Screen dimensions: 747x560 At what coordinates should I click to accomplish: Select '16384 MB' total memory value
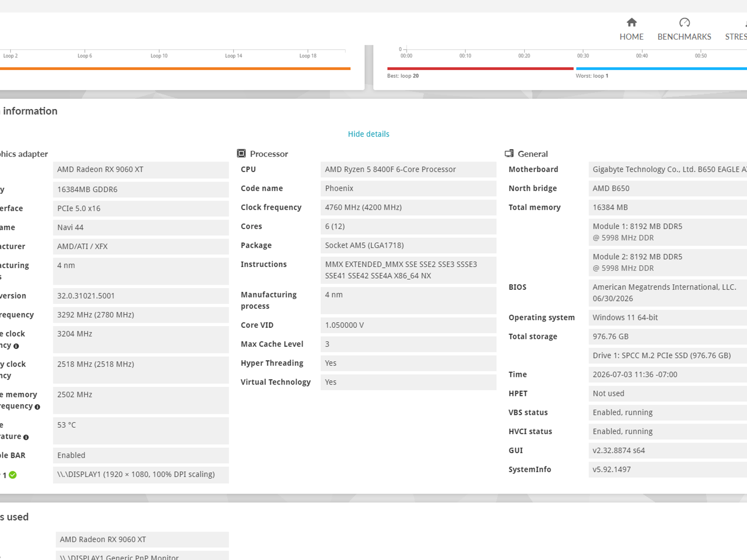[668, 207]
